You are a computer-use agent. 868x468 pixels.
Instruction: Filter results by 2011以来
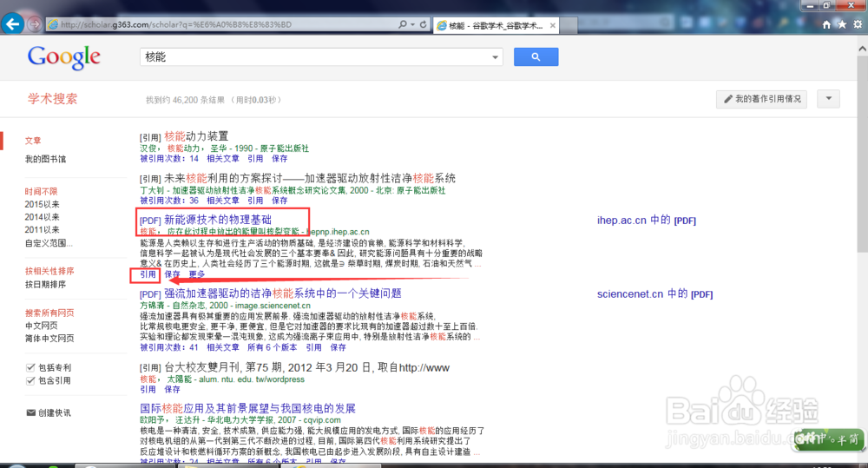click(42, 229)
